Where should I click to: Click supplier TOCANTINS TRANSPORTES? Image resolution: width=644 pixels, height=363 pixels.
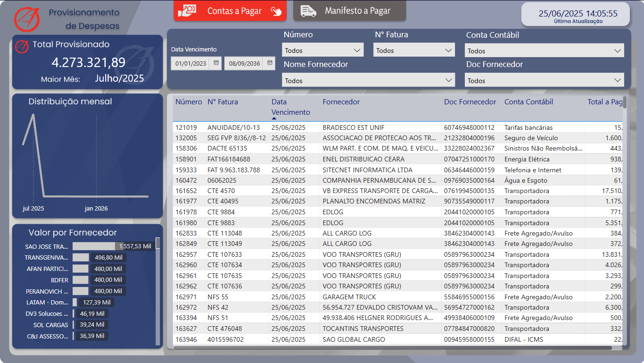[x=363, y=329]
